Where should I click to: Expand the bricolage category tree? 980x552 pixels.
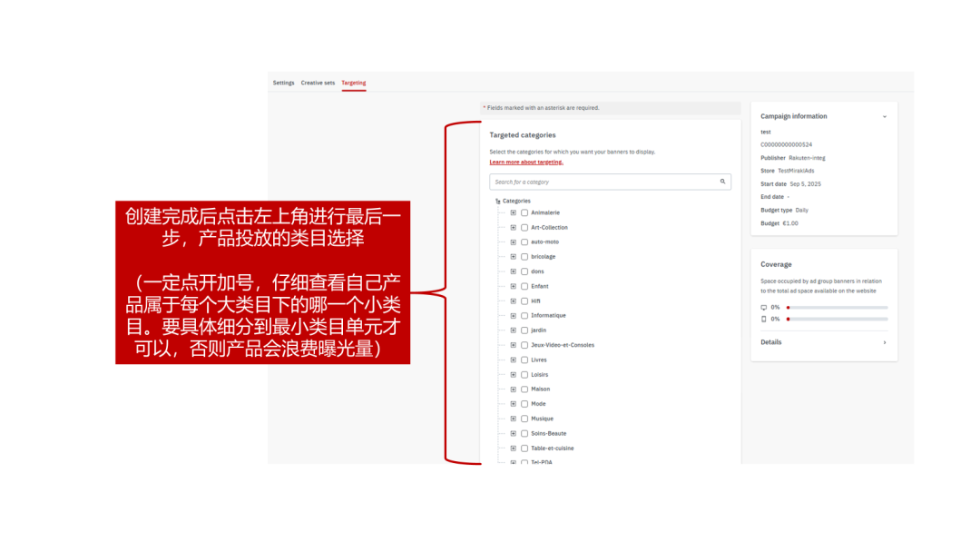coord(513,256)
